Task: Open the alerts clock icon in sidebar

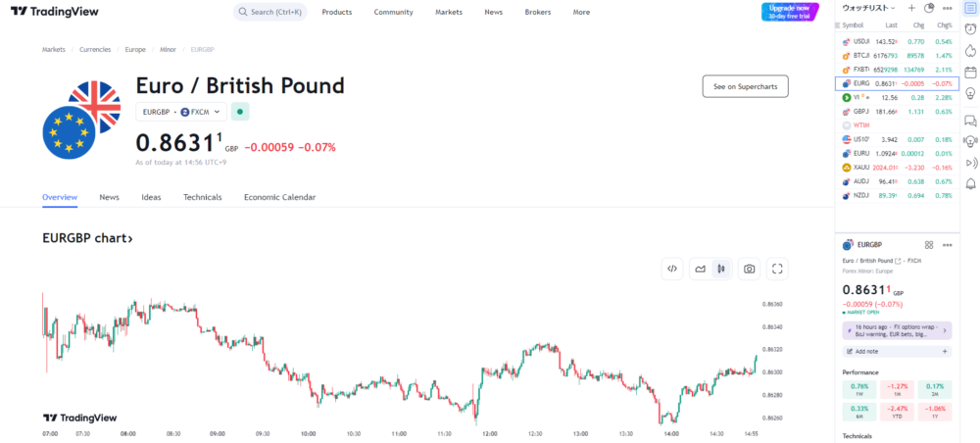Action: pyautogui.click(x=970, y=28)
